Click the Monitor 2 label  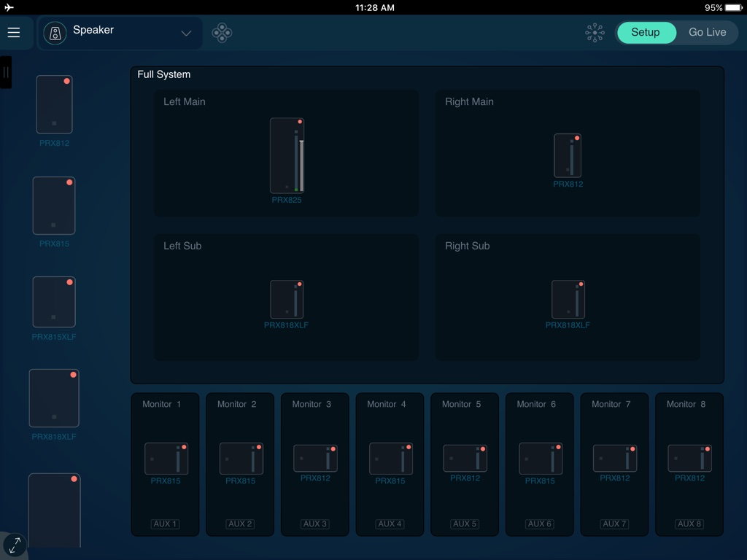coord(237,404)
